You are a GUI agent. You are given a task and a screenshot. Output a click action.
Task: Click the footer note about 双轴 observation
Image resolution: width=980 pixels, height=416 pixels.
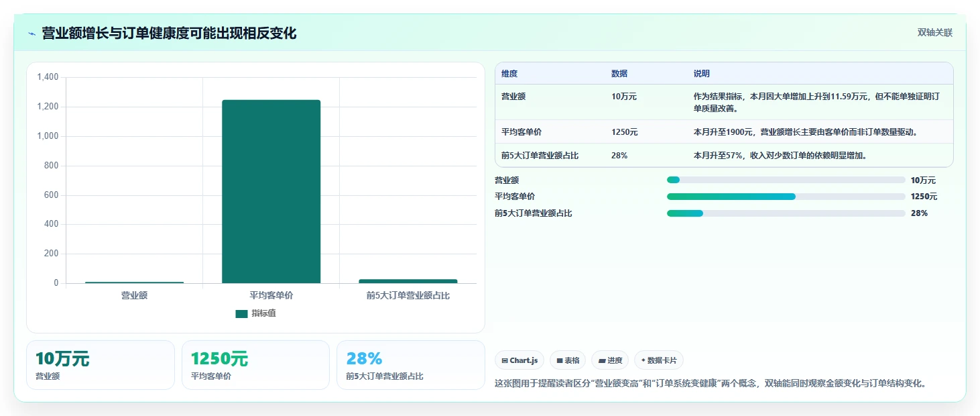(711, 384)
